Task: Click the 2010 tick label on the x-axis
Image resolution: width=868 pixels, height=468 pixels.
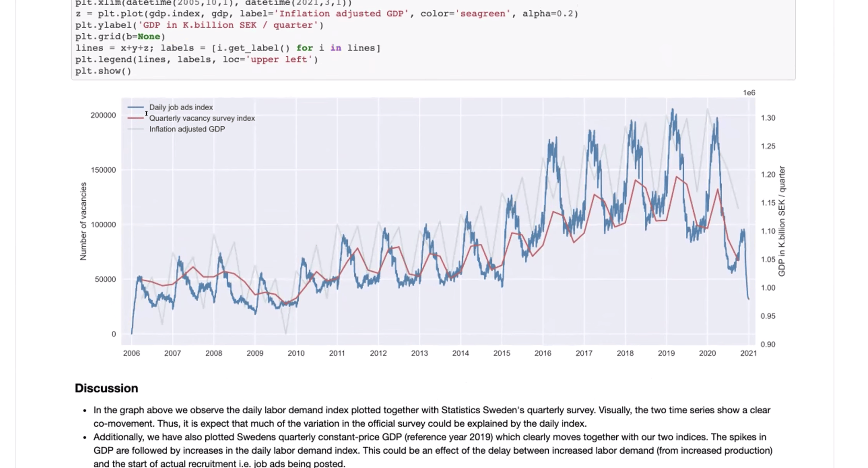Action: [x=296, y=354]
